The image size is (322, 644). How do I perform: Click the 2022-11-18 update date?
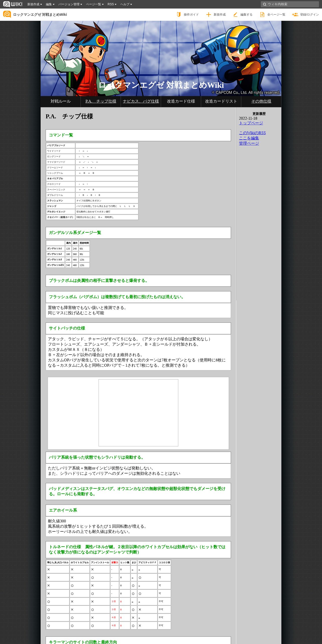248,118
